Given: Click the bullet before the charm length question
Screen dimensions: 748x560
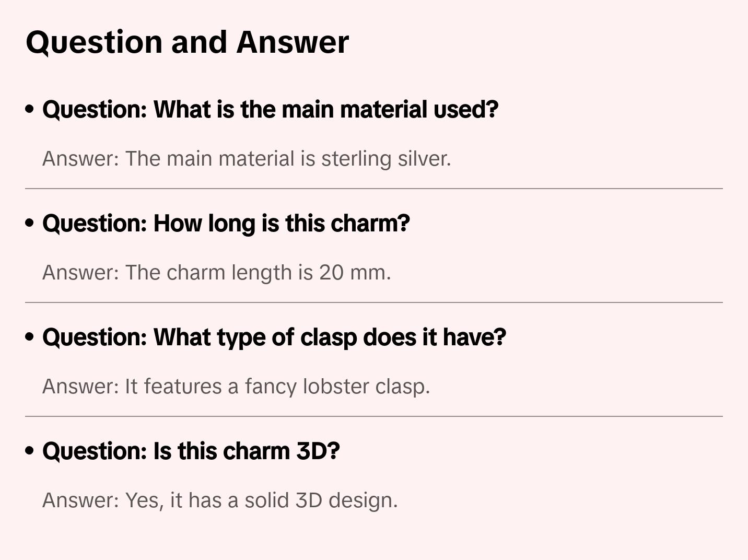Looking at the screenshot, I should pyautogui.click(x=30, y=223).
